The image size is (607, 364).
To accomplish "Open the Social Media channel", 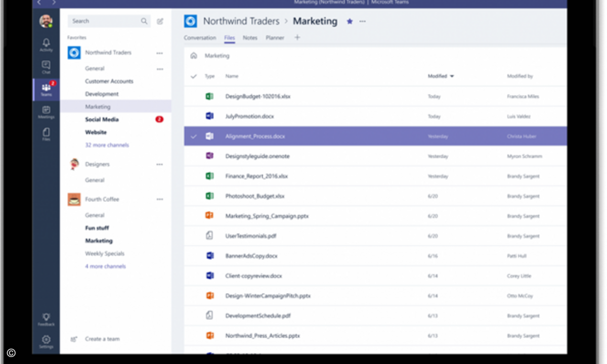I will pyautogui.click(x=102, y=120).
